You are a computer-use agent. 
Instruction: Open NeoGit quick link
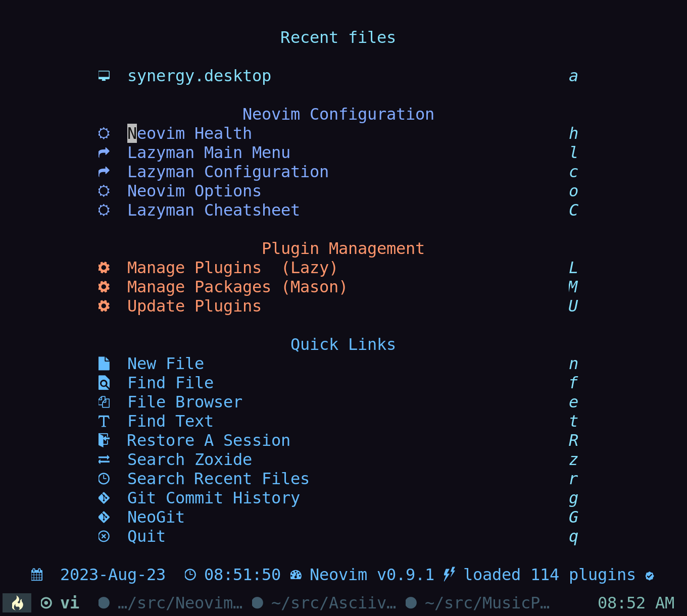tap(156, 517)
